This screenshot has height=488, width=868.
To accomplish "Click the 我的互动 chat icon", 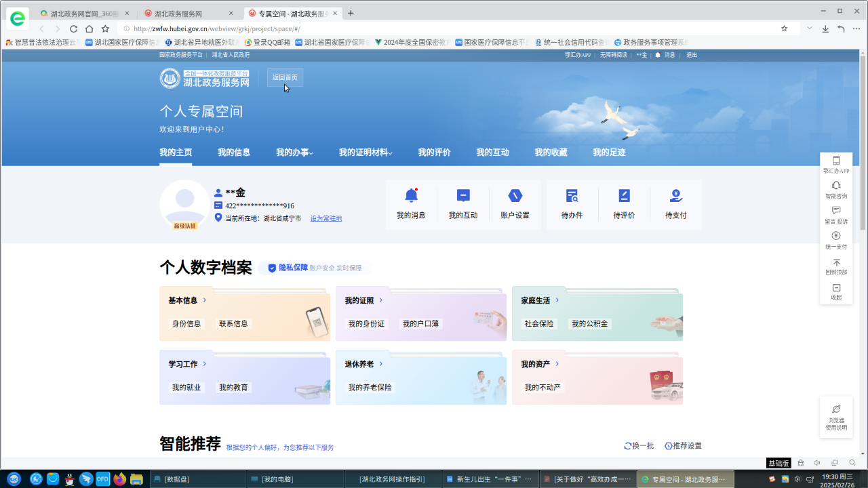I will tap(463, 196).
